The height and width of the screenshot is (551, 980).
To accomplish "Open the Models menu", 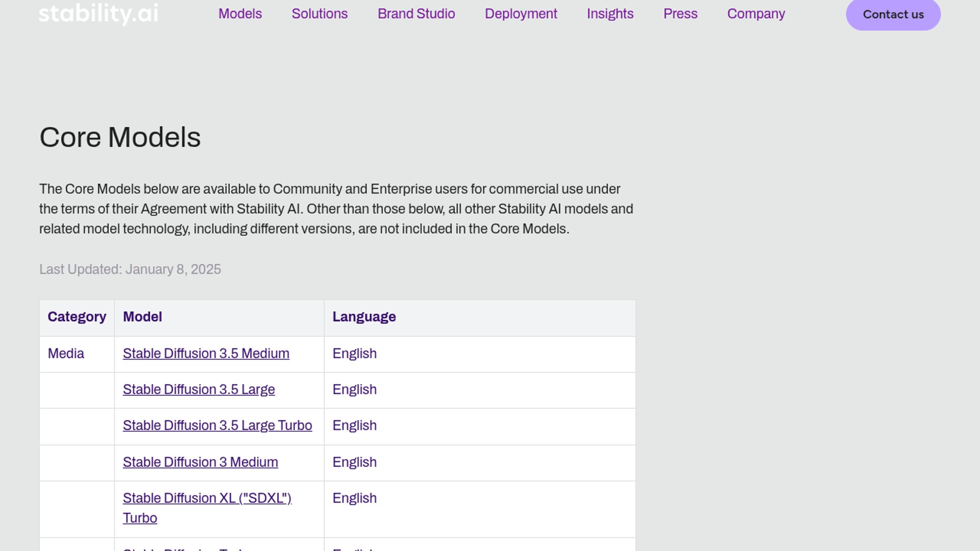I will click(240, 14).
